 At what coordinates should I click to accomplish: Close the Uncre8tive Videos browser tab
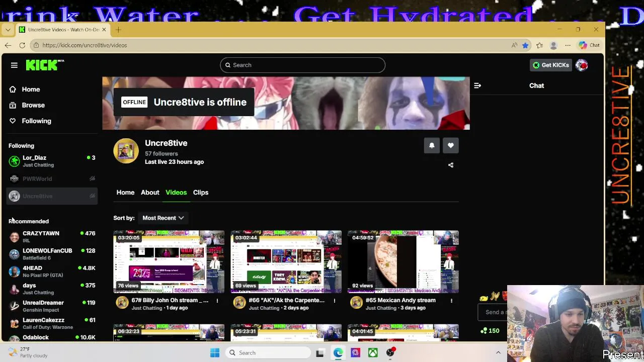click(104, 30)
